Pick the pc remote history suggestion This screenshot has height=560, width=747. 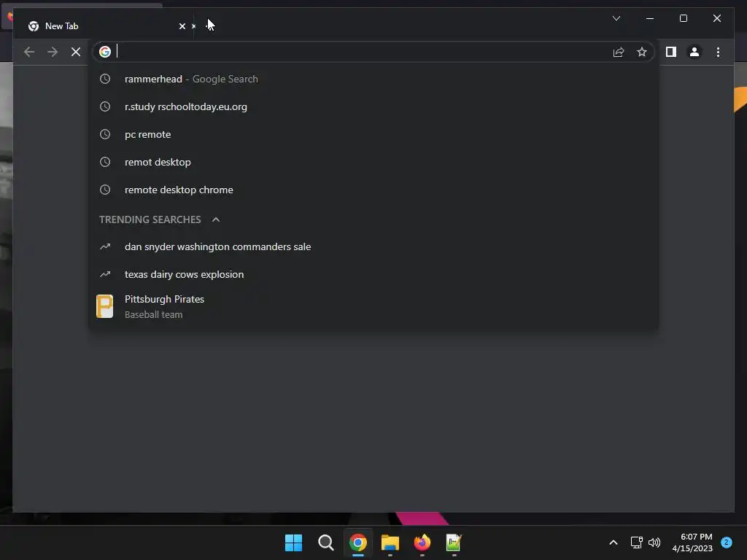(373, 134)
